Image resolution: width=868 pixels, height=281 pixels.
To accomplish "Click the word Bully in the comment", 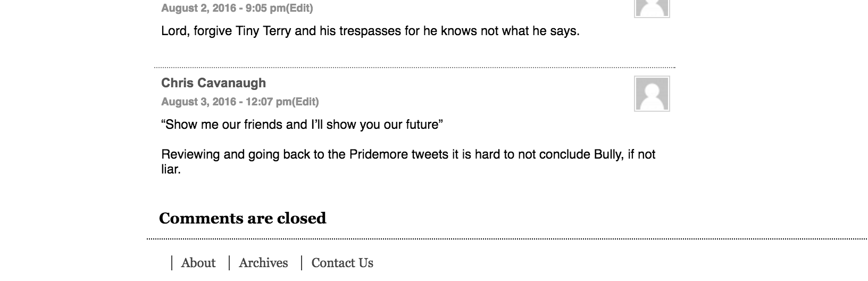I will pos(607,155).
